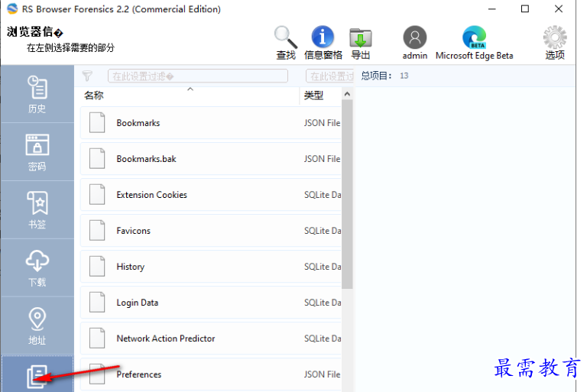Open the 书签 bookmarks section
This screenshot has height=392, width=587.
click(37, 210)
